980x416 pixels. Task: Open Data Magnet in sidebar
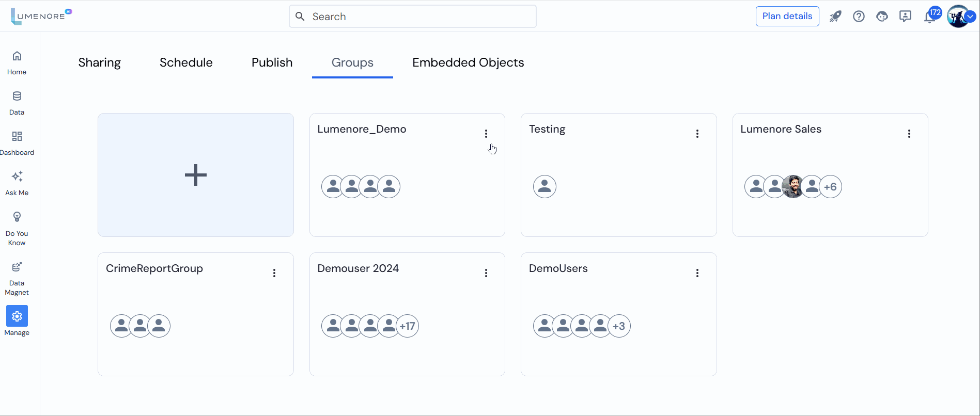point(17,278)
